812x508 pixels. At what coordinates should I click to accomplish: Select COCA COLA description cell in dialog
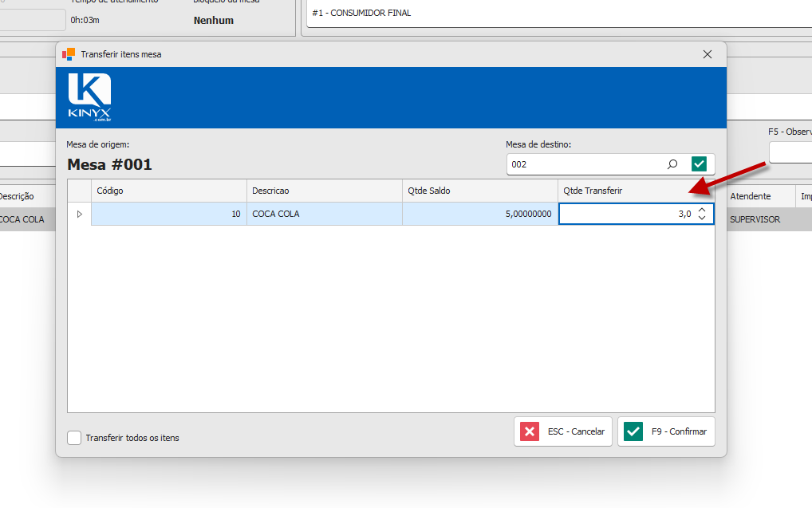(x=324, y=214)
